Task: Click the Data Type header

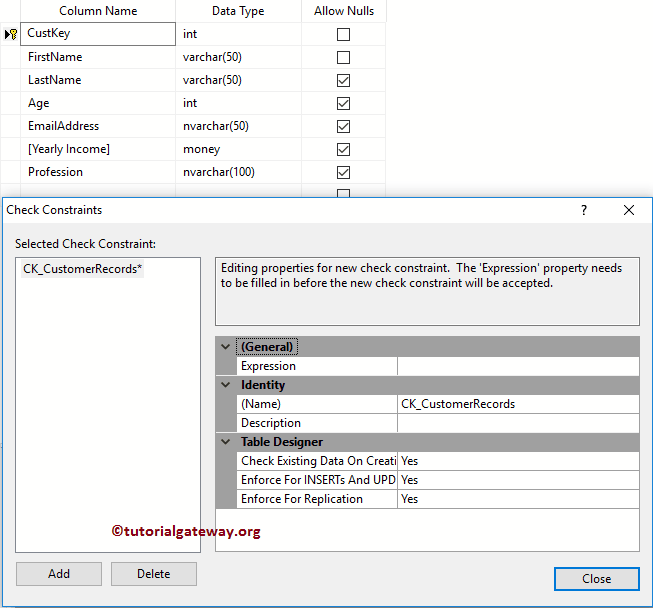Action: (239, 11)
